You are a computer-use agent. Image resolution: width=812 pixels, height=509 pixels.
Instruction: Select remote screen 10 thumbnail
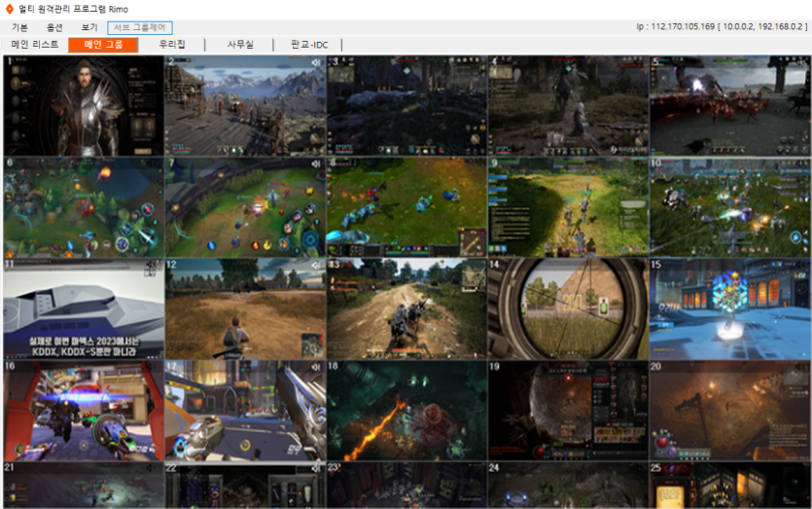click(730, 207)
